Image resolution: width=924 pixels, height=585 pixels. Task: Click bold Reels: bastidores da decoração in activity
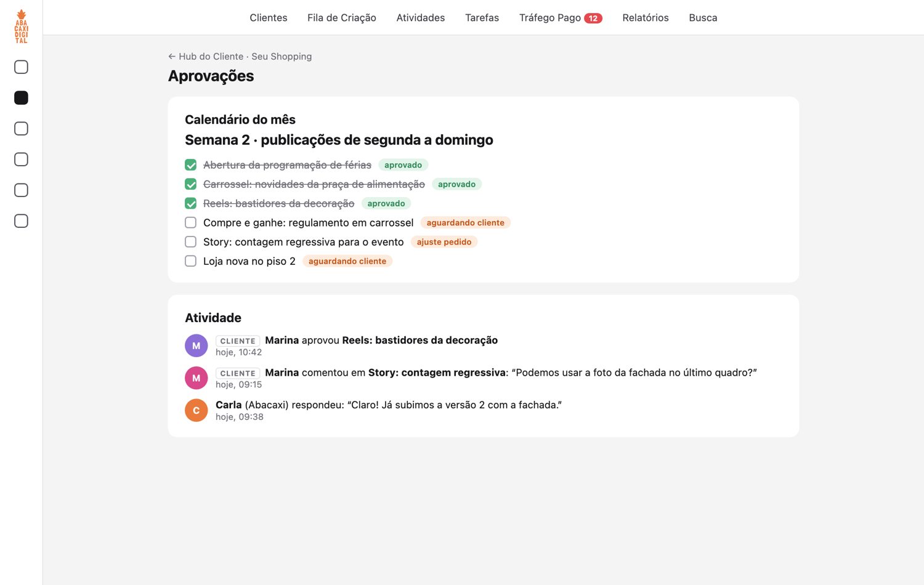[420, 340]
